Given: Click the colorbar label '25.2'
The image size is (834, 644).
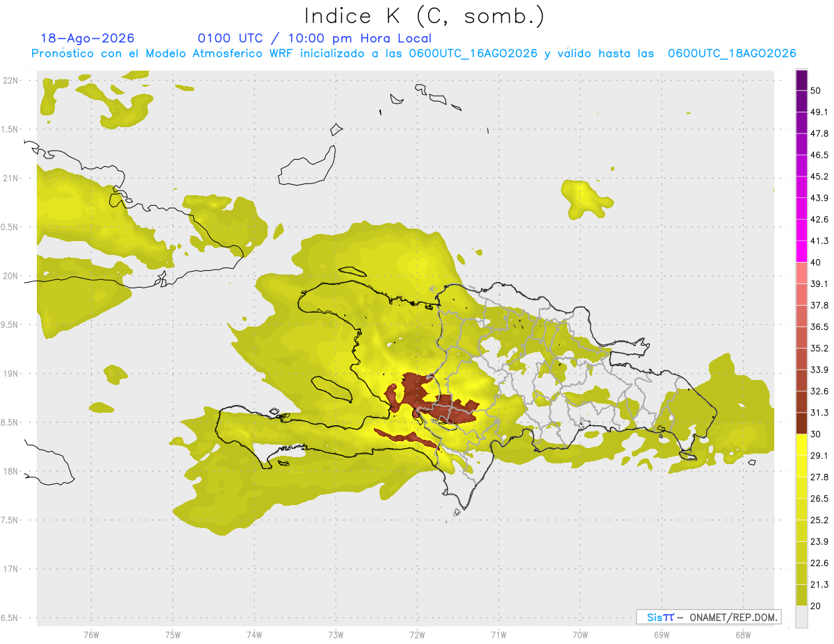Looking at the screenshot, I should tap(819, 520).
